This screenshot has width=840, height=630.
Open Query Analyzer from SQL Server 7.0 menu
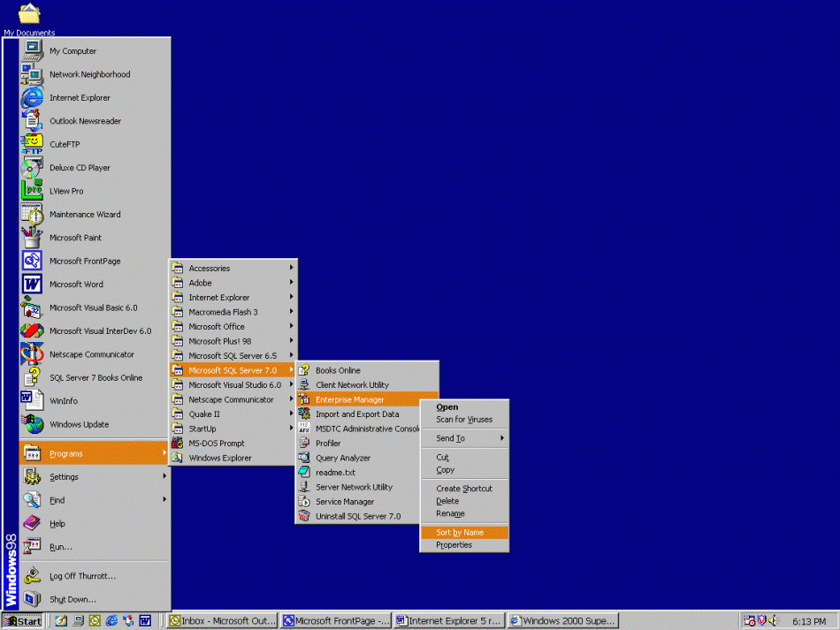[343, 458]
